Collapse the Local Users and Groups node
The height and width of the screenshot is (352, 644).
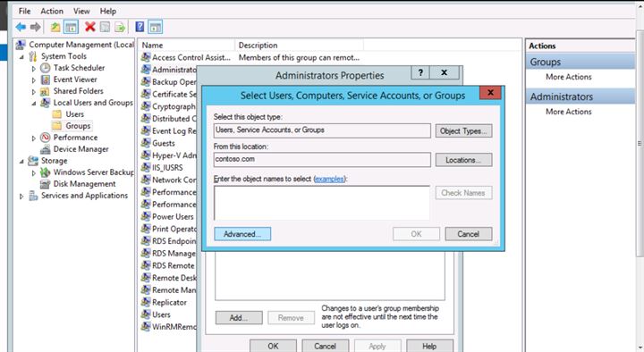[x=34, y=103]
